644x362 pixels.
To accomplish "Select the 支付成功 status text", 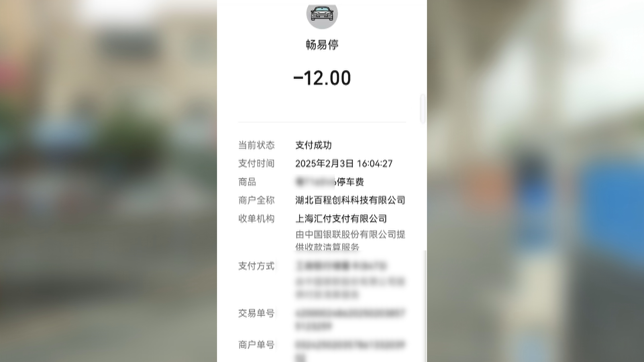I will 314,145.
